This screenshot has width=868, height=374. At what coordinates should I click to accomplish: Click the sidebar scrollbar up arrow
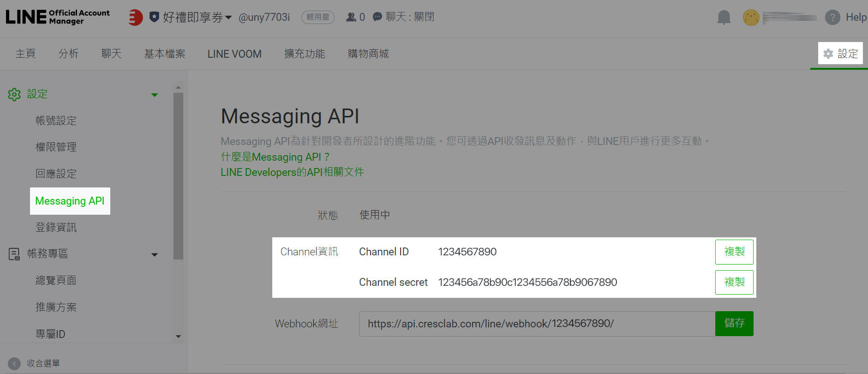pos(178,87)
